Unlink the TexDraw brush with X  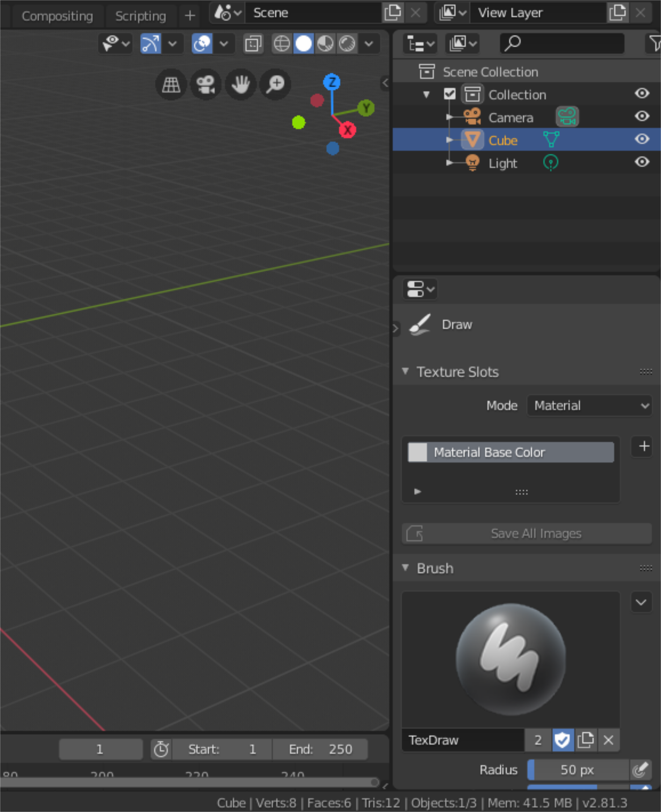pyautogui.click(x=608, y=740)
